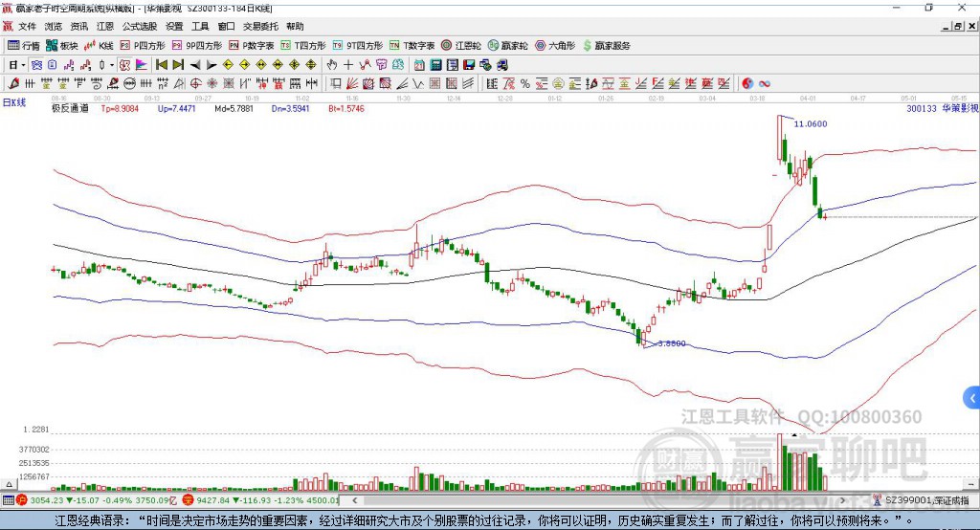
Task: Click the 11.0600 high price label
Action: pyautogui.click(x=811, y=123)
